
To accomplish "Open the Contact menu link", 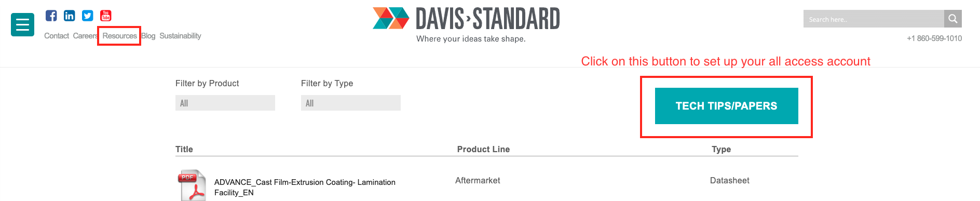I will [57, 36].
